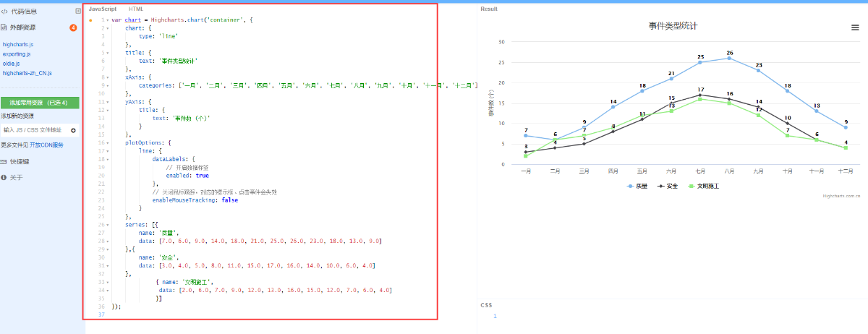Click the y-axis title 事件数 (个)
This screenshot has height=334, width=868.
(491, 103)
